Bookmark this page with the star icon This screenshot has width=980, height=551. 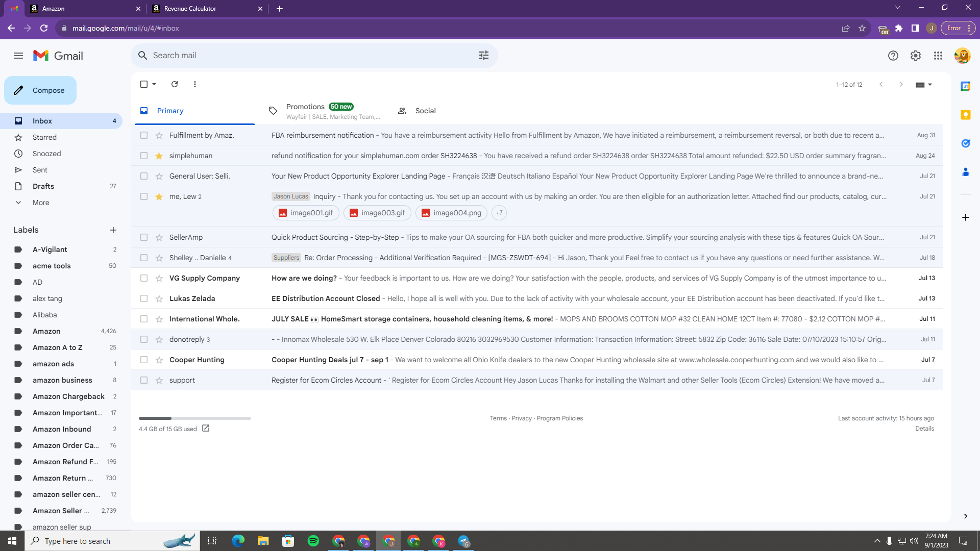pyautogui.click(x=862, y=28)
